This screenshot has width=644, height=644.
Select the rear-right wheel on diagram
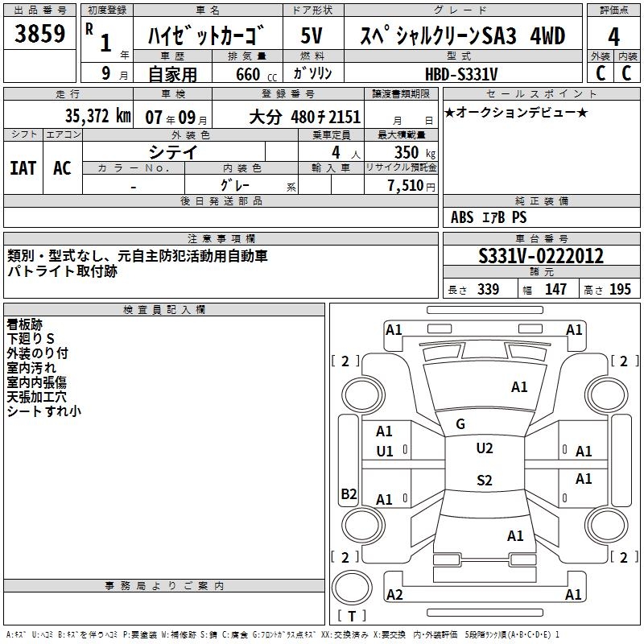(x=607, y=525)
